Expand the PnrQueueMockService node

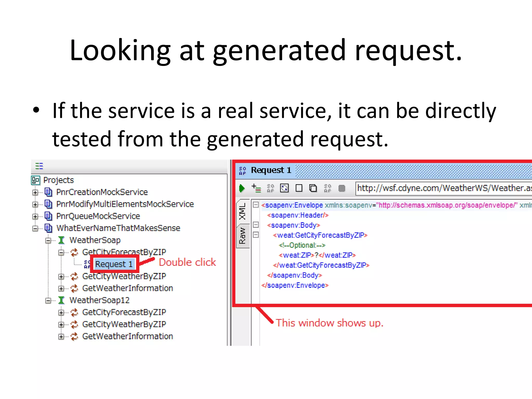[35, 216]
